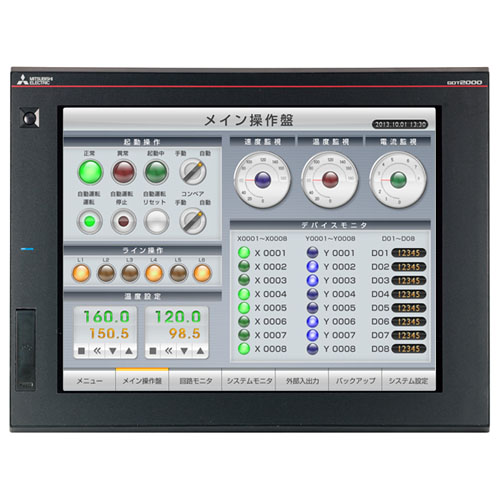500x500 pixels.
Task: Toggle the L3 line lamp
Action: point(130,273)
